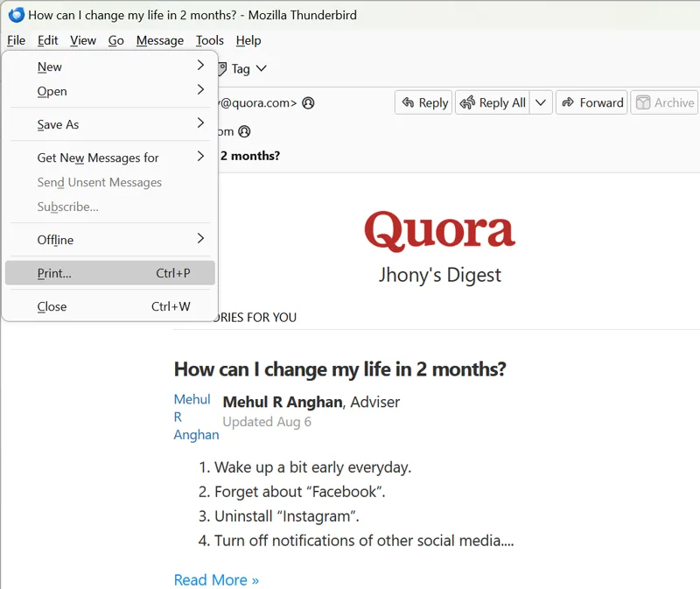
Task: Open the Edit menu
Action: click(48, 40)
